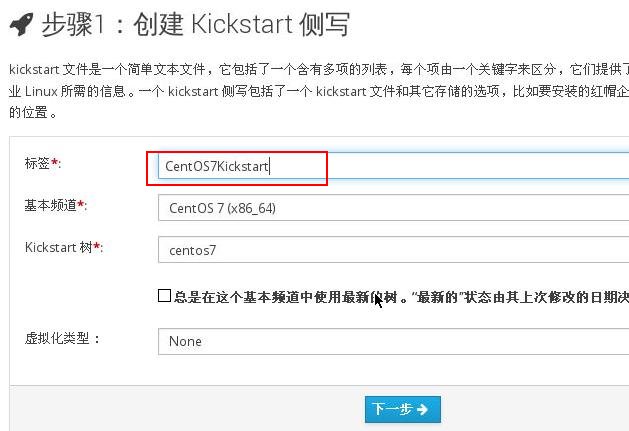This screenshot has height=431, width=629.
Task: Click the description line starting with kickstart 文件是
Action: pos(319,69)
